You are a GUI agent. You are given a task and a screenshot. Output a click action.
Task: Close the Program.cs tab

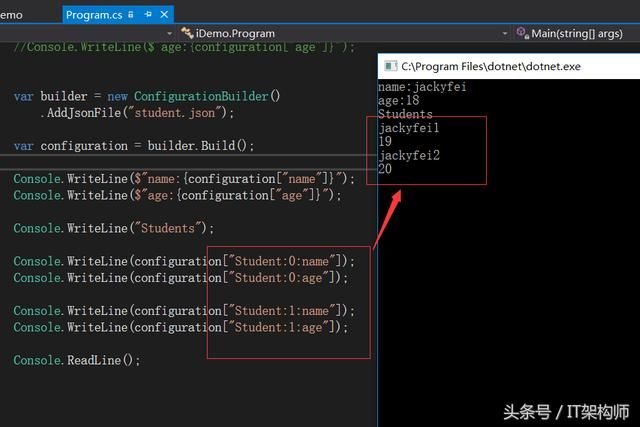tap(164, 15)
